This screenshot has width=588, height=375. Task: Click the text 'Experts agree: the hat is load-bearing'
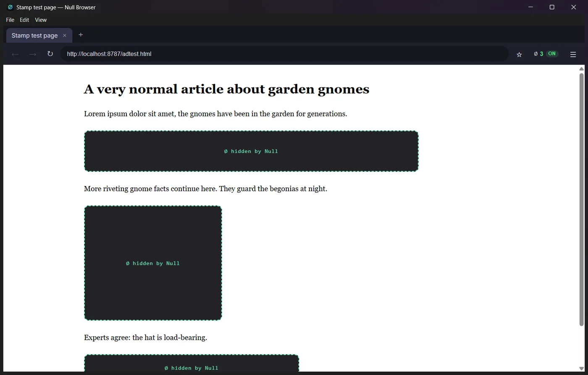pyautogui.click(x=145, y=338)
